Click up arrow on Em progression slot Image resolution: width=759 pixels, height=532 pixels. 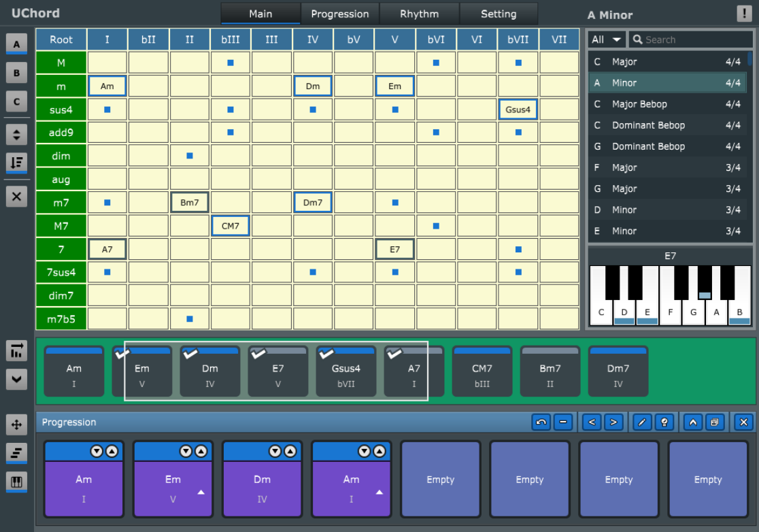(201, 451)
